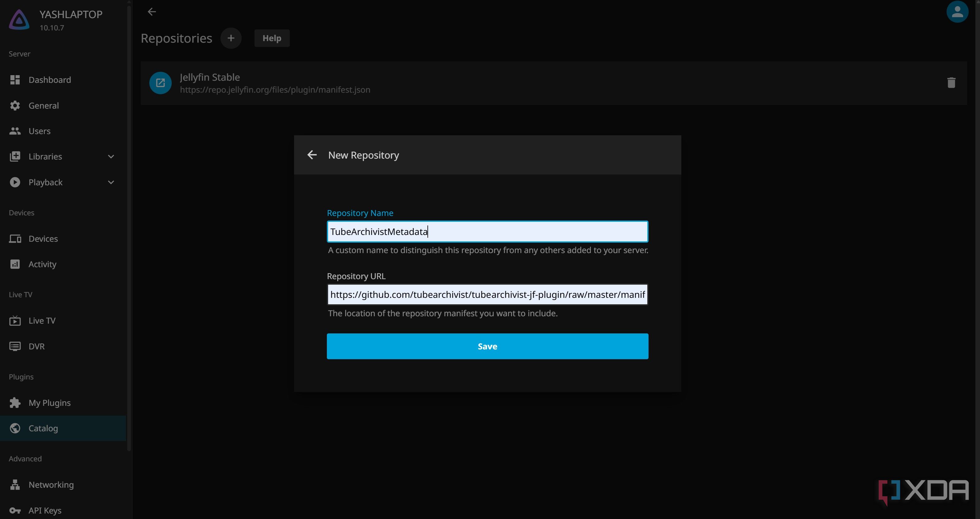This screenshot has width=980, height=519.
Task: Click the Live TV icon
Action: (x=15, y=320)
